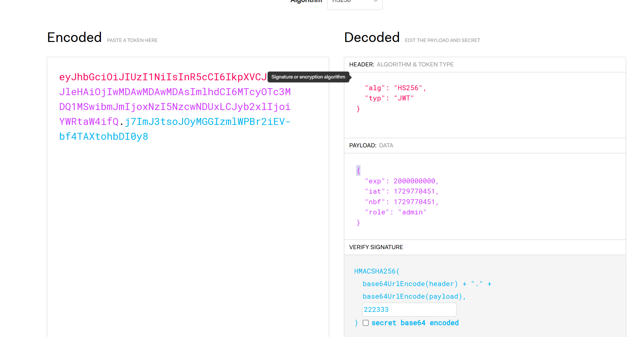Click the '"typ": "JWT"' line in the header
The image size is (644, 337).
click(x=389, y=98)
